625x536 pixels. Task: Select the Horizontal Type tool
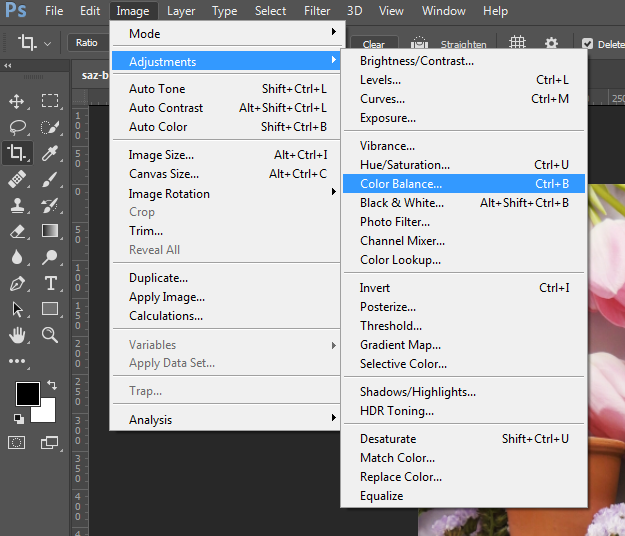[x=50, y=283]
